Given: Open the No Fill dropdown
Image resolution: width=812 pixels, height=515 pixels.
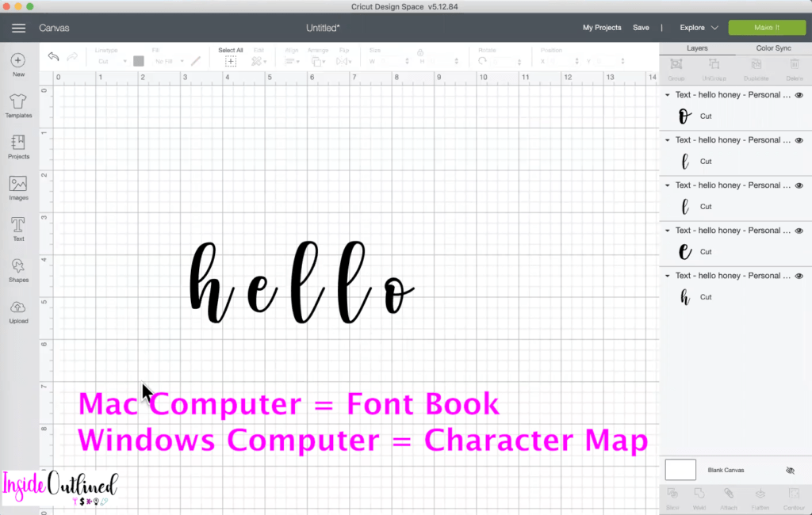Looking at the screenshot, I should pyautogui.click(x=169, y=62).
